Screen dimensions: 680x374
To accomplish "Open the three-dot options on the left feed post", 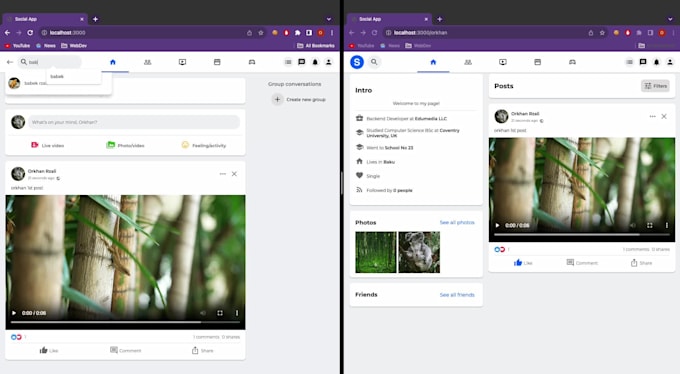I will point(222,174).
